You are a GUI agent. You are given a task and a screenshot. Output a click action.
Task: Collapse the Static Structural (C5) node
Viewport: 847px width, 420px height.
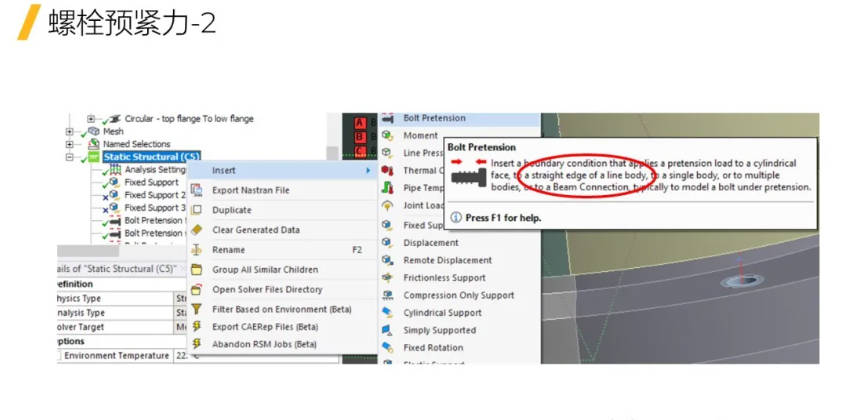click(69, 157)
